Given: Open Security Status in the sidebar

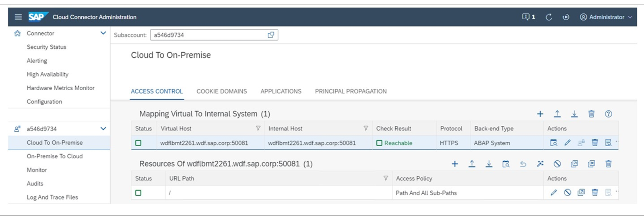Looking at the screenshot, I should click(47, 47).
